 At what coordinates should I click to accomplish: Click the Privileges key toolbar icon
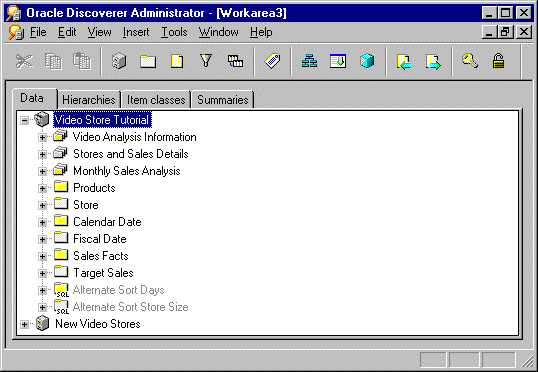pyautogui.click(x=470, y=61)
